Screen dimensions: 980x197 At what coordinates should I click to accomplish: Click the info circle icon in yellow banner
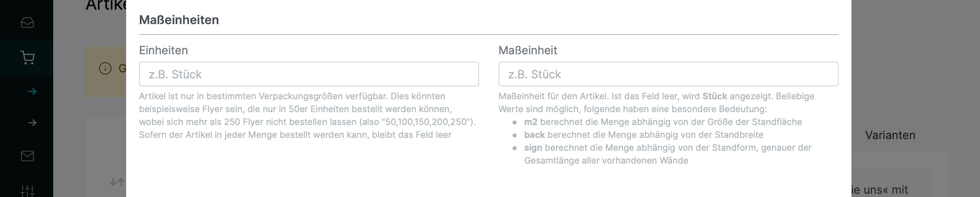tap(105, 68)
